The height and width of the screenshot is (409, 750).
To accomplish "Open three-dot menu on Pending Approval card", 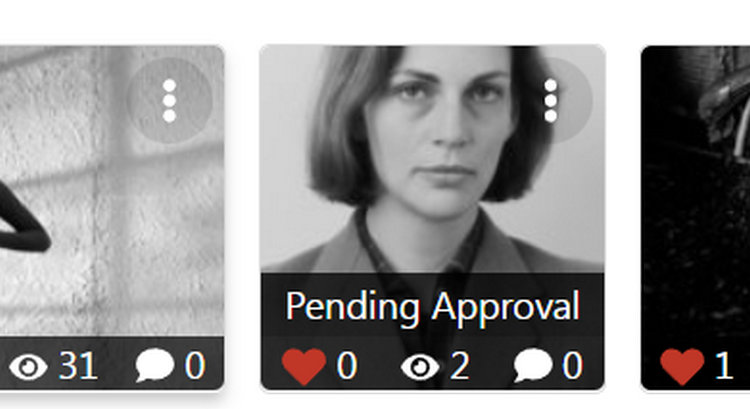I will [x=551, y=101].
